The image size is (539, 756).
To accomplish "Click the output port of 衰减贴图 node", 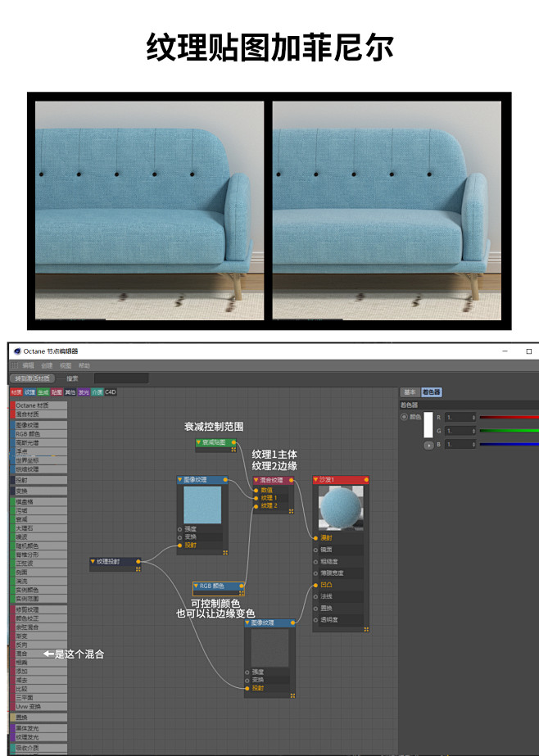I will click(233, 442).
